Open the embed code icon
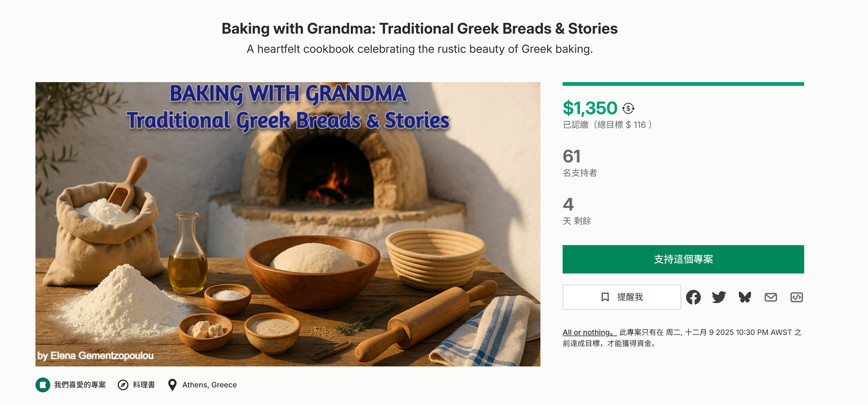Viewport: 868px width, 405px height. click(x=796, y=297)
